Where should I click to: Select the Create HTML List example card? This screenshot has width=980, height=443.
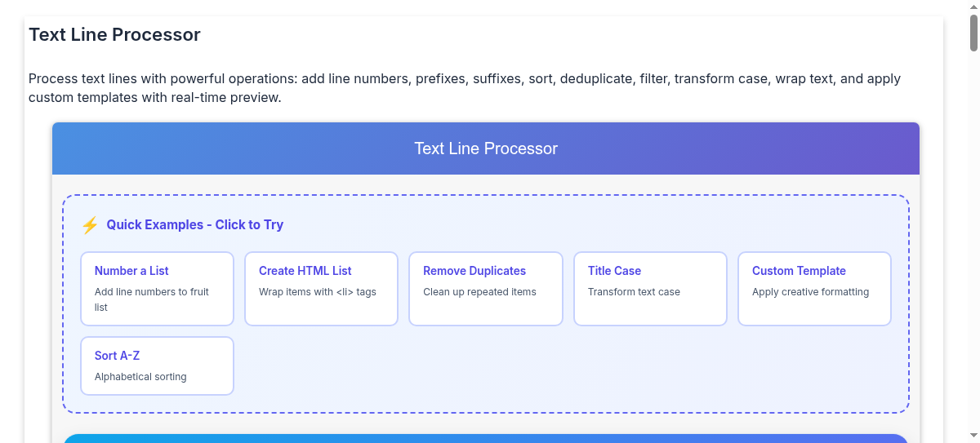click(x=322, y=289)
